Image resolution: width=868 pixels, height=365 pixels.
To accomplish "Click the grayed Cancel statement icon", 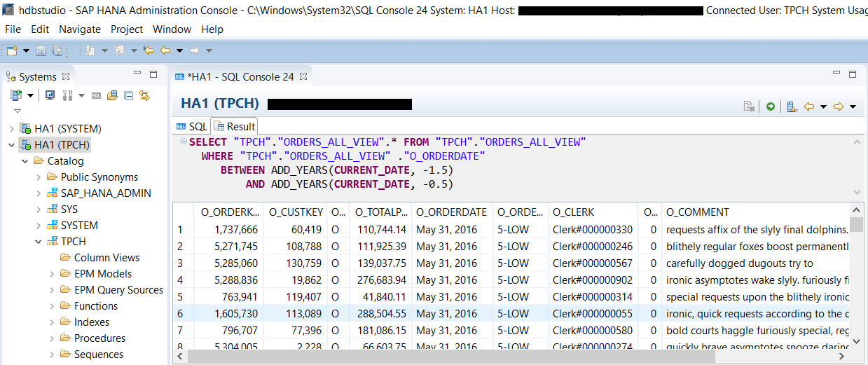I will [x=749, y=106].
